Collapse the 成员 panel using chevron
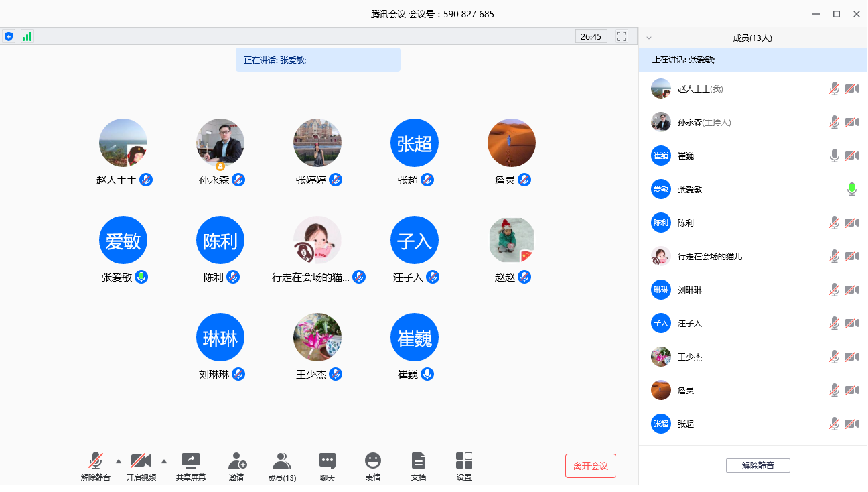Viewport: 868px width, 492px height. tap(648, 38)
